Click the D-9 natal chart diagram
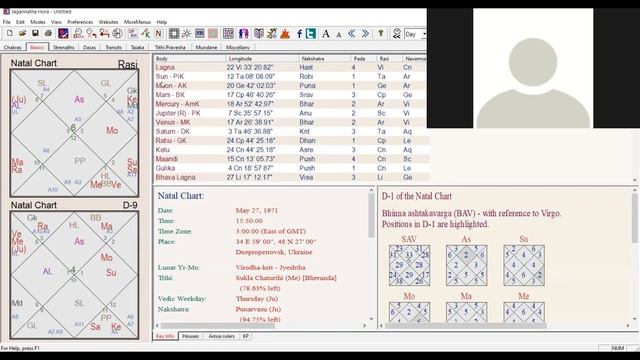Viewport: 640px width, 360px height. [75, 275]
